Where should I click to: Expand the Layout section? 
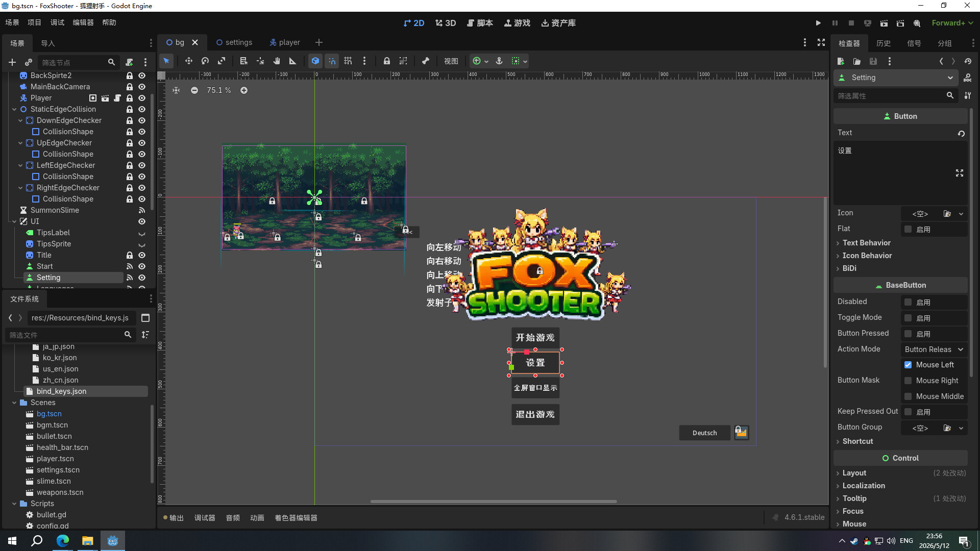coord(854,473)
